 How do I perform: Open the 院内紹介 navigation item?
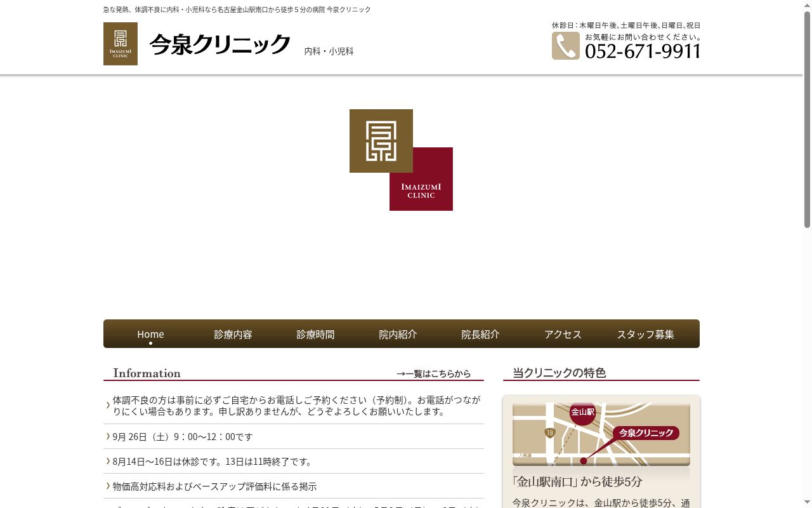pyautogui.click(x=398, y=334)
